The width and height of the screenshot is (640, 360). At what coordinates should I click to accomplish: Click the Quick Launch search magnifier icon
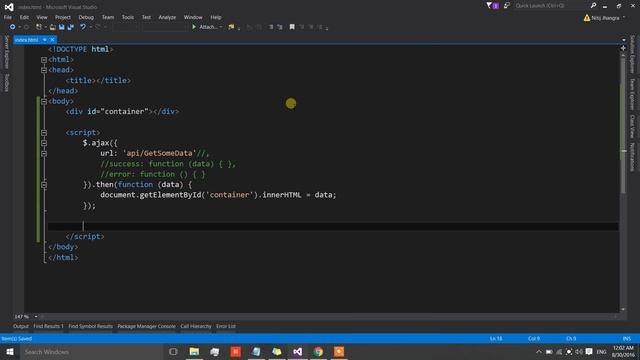point(593,6)
